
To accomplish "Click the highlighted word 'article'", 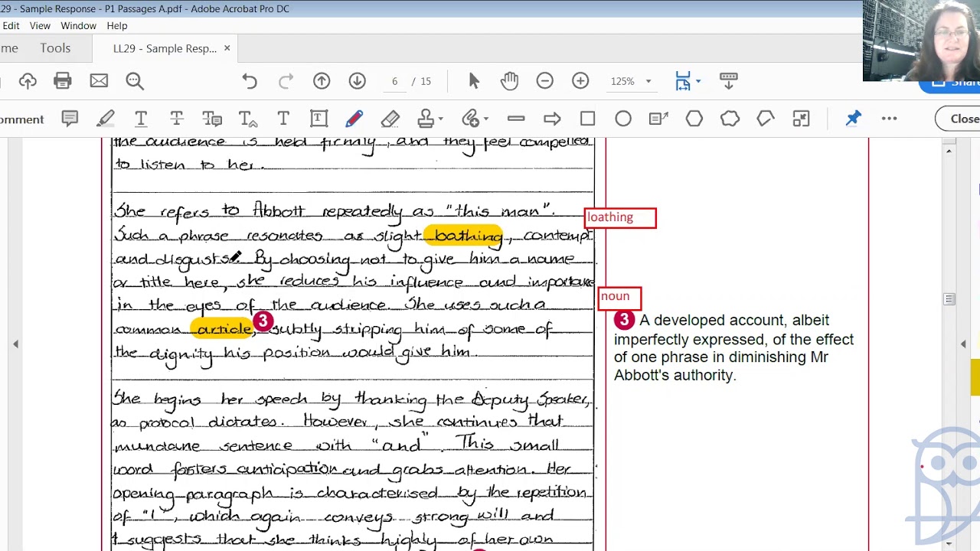I will [x=224, y=328].
